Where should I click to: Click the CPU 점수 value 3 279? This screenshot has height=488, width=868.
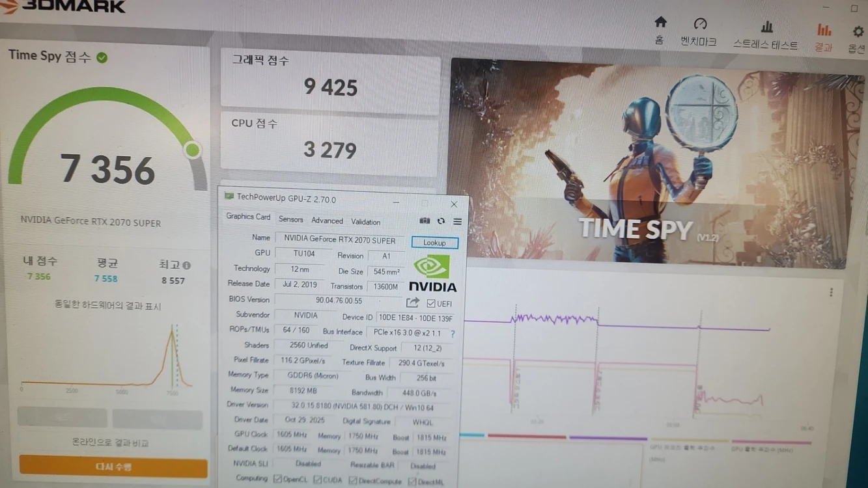point(330,150)
